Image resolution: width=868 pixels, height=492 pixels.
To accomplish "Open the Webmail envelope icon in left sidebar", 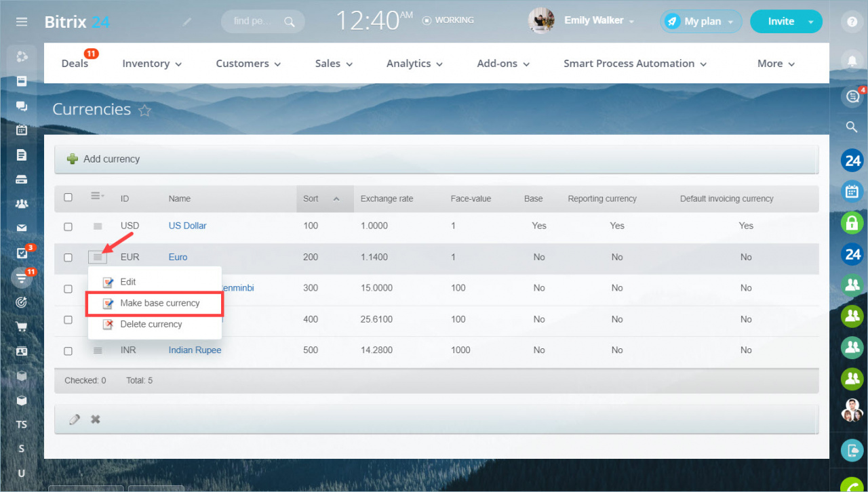I will click(22, 228).
